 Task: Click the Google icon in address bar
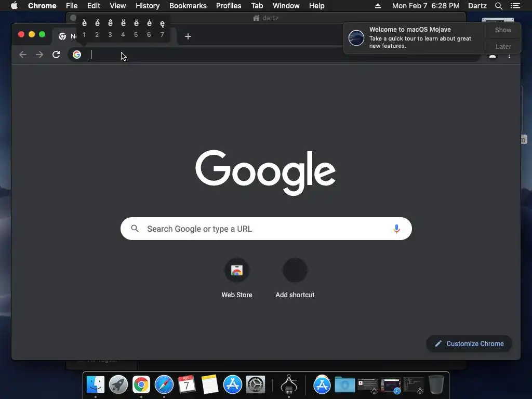[x=77, y=55]
